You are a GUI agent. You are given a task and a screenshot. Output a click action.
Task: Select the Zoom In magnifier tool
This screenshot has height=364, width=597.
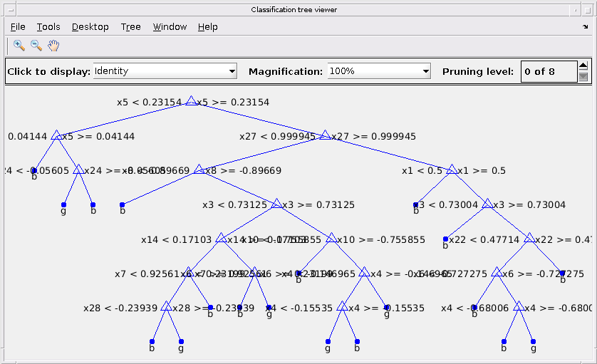(x=19, y=46)
